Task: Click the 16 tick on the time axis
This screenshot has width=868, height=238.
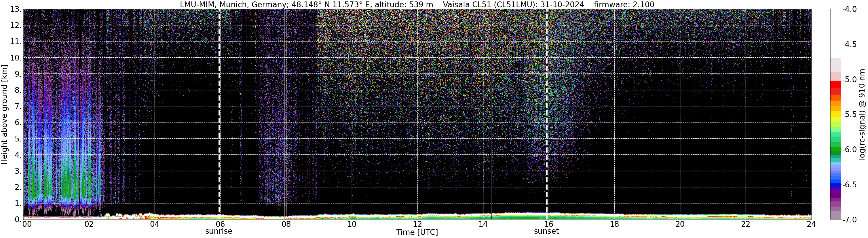Action: pos(548,224)
